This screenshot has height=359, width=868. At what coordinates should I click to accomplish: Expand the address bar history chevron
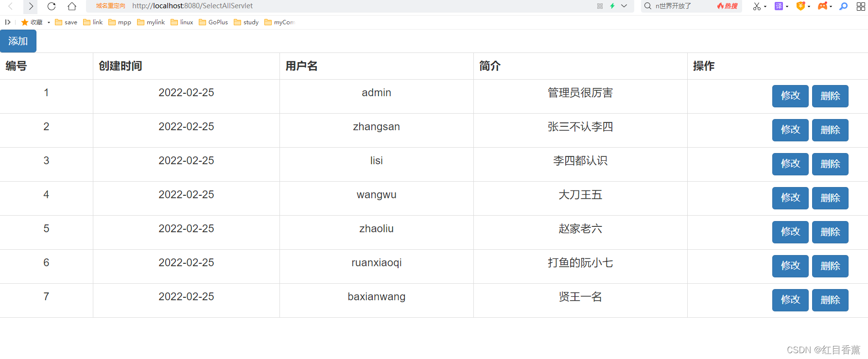click(x=624, y=6)
